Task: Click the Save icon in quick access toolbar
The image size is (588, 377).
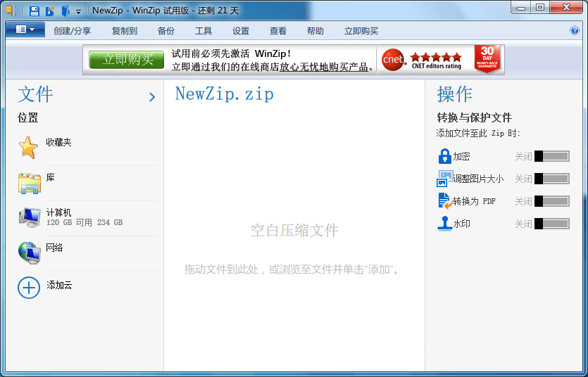Action: [x=34, y=11]
